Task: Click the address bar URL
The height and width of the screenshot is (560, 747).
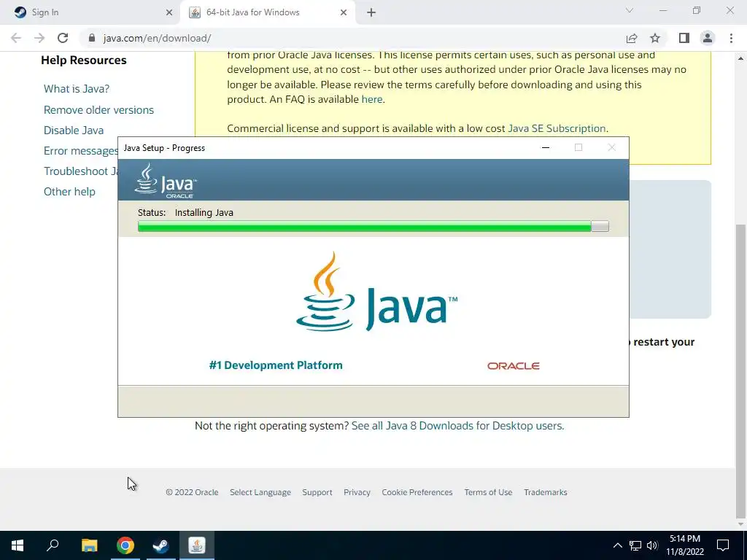Action: pos(158,38)
